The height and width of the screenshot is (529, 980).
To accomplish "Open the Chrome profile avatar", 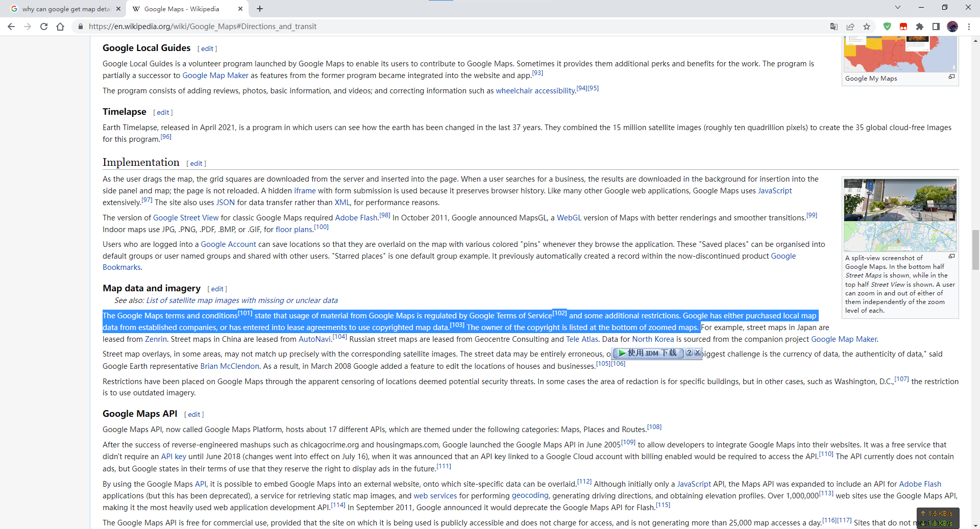I will point(952,27).
